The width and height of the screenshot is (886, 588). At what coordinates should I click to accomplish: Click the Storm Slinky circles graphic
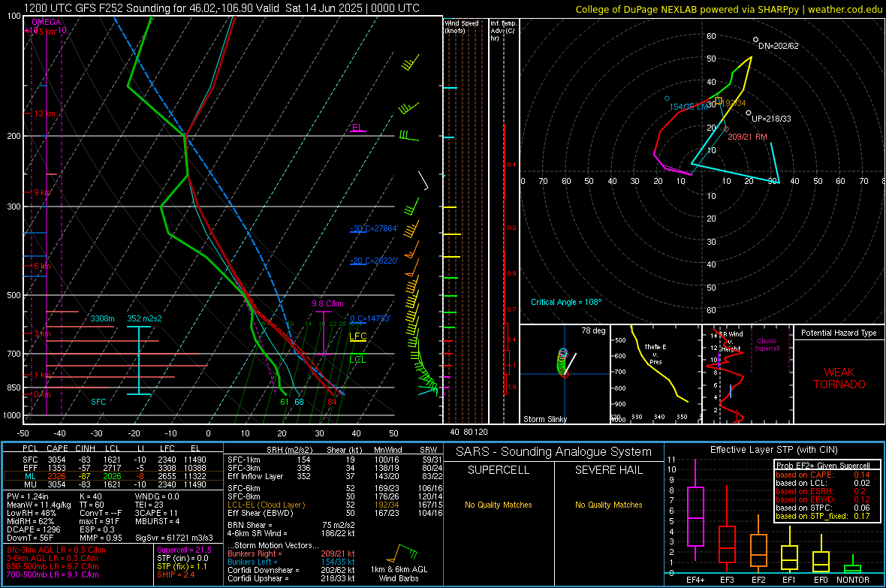point(562,362)
